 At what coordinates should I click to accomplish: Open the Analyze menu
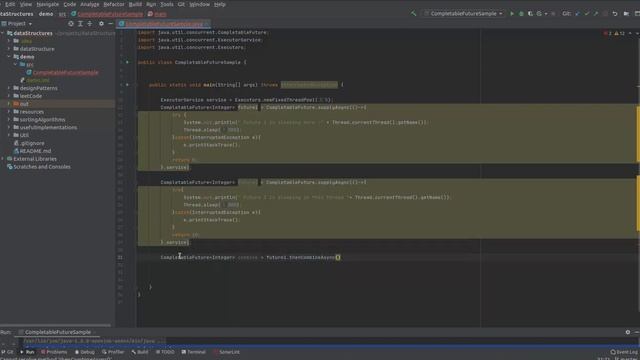(x=89, y=4)
